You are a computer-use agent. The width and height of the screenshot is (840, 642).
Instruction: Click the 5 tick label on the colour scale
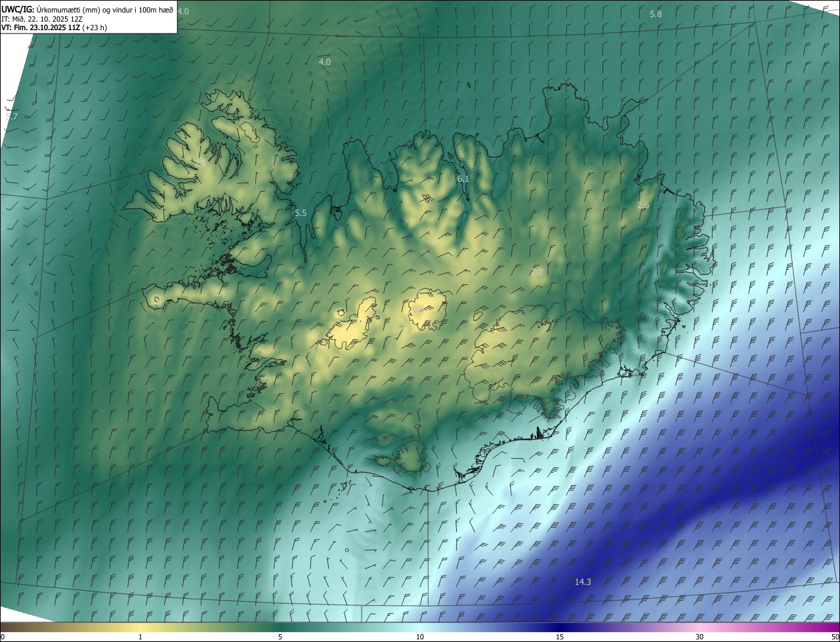(x=280, y=637)
